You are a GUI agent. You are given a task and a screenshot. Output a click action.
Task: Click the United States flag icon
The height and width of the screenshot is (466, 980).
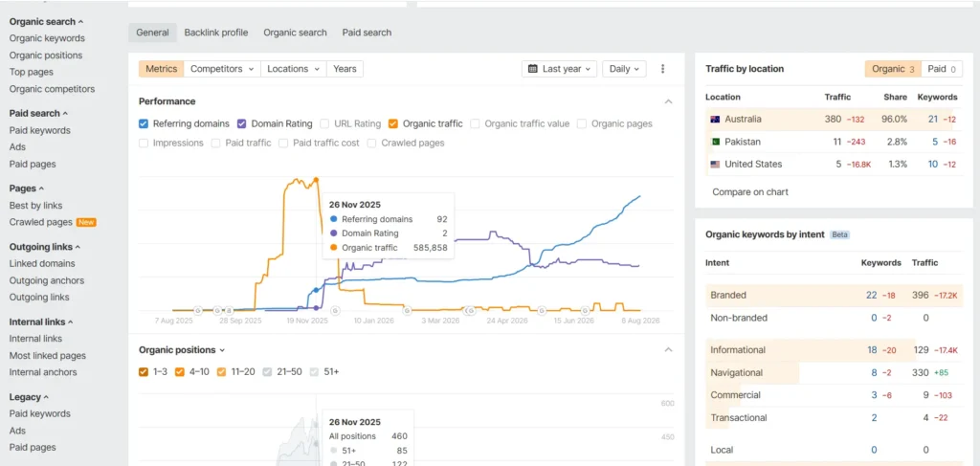pyautogui.click(x=715, y=165)
